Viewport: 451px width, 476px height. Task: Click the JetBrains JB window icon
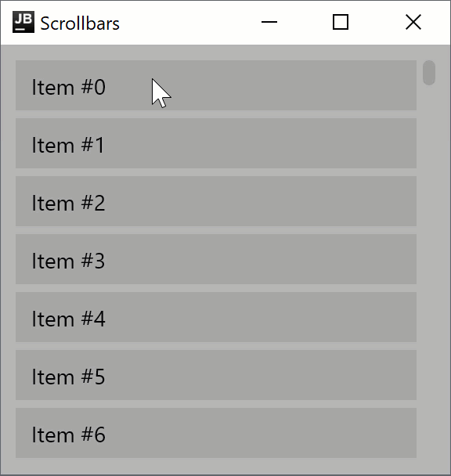tap(23, 22)
